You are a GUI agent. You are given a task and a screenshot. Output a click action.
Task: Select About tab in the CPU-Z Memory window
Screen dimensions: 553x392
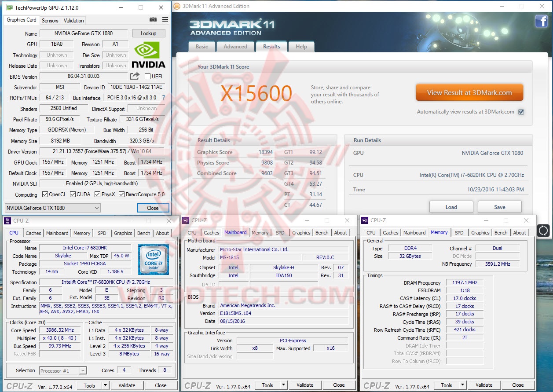tap(520, 233)
